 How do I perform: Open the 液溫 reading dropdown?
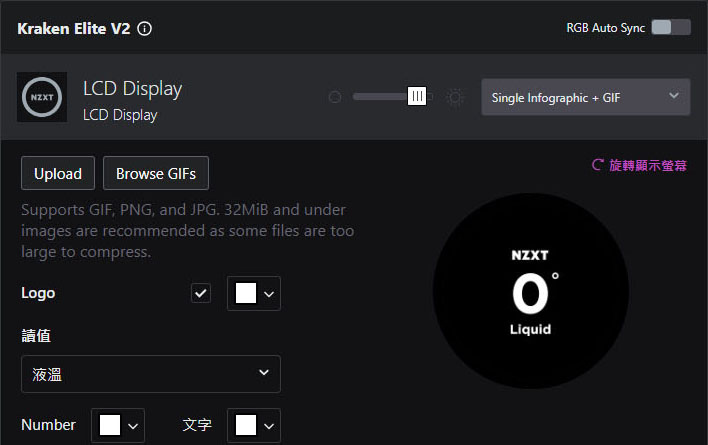point(151,374)
